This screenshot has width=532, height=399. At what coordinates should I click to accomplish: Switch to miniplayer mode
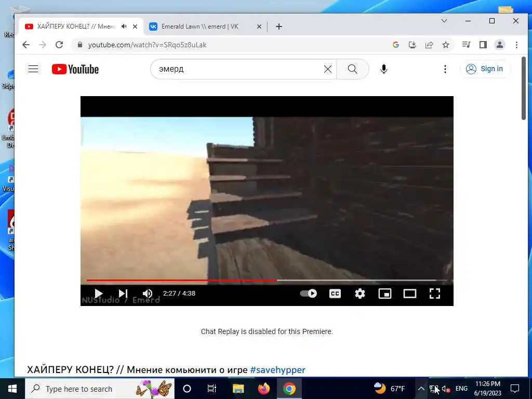coord(385,294)
